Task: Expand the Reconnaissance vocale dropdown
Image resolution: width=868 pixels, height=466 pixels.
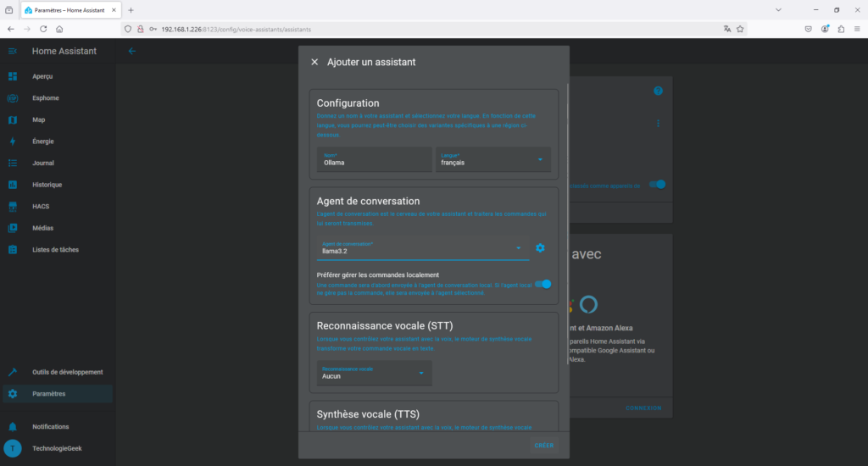Action: tap(421, 373)
